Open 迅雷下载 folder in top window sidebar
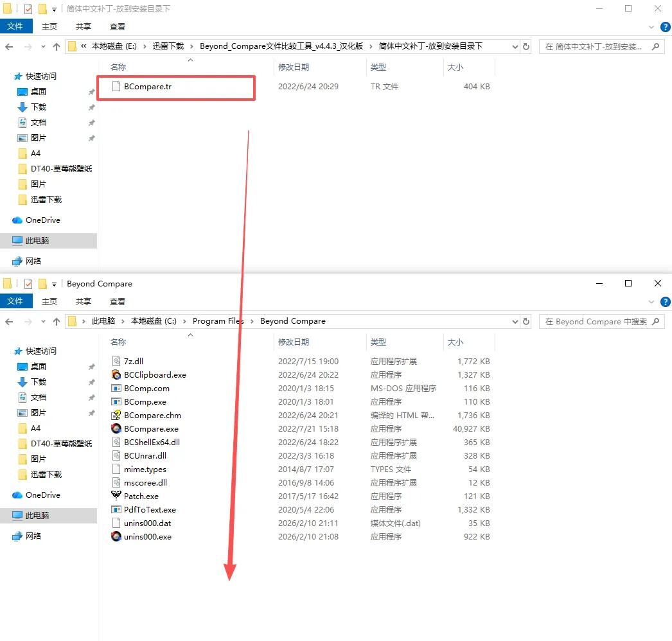 click(x=46, y=200)
